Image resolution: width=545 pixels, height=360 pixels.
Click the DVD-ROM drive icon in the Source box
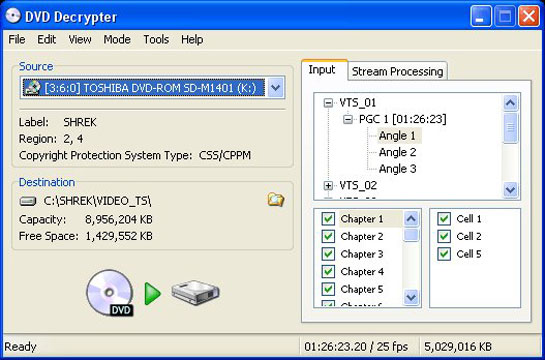pos(32,88)
